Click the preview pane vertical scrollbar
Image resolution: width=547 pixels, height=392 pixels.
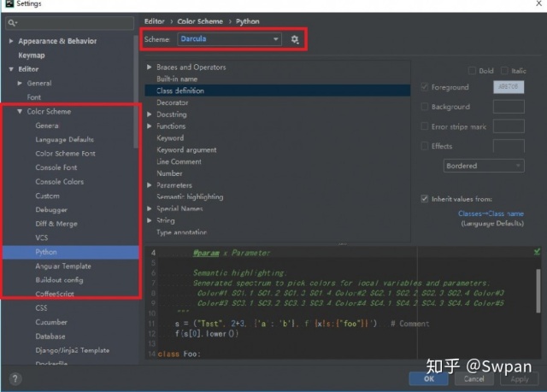click(538, 290)
